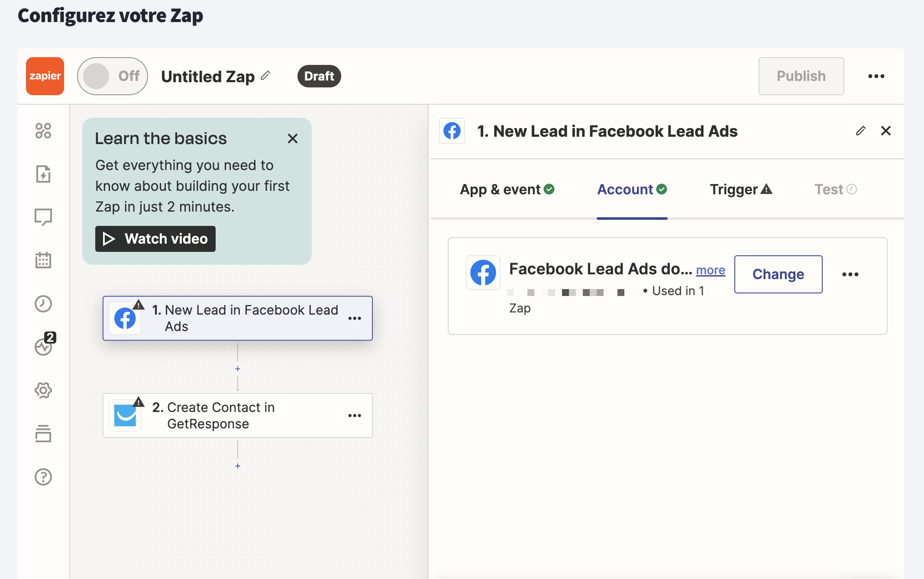Viewport: 924px width, 579px height.
Task: Switch to the Account tab
Action: pyautogui.click(x=632, y=190)
